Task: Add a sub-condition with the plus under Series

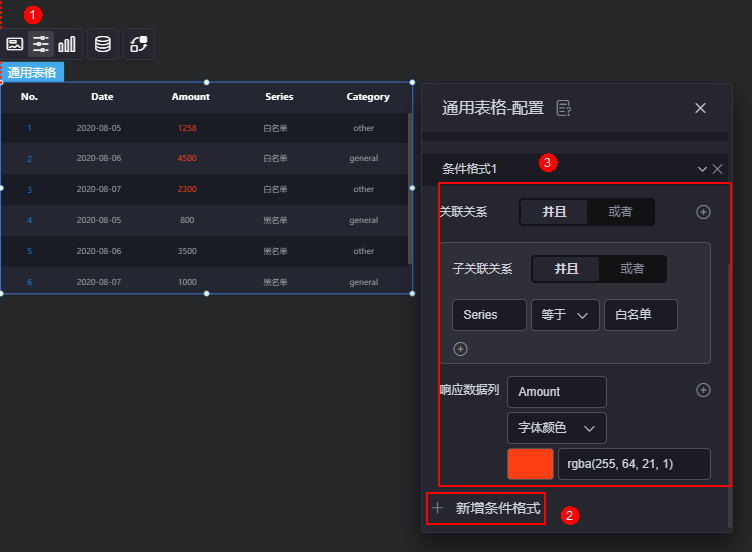Action: coord(460,349)
